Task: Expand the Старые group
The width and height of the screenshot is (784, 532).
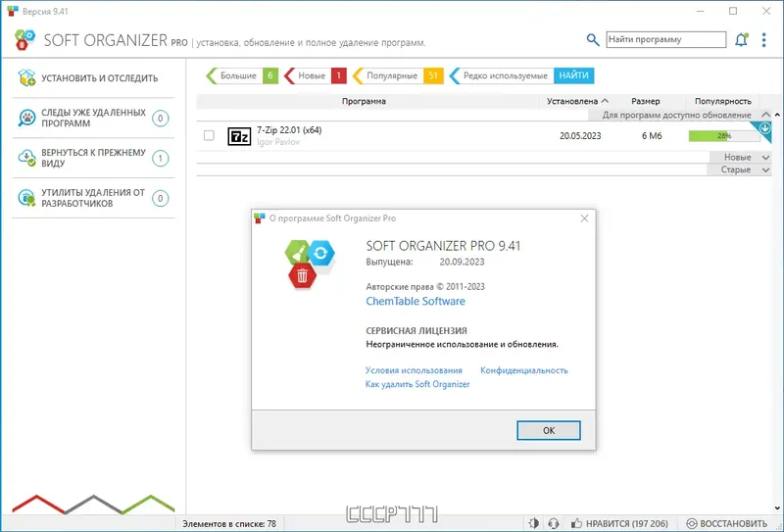Action: coord(765,169)
